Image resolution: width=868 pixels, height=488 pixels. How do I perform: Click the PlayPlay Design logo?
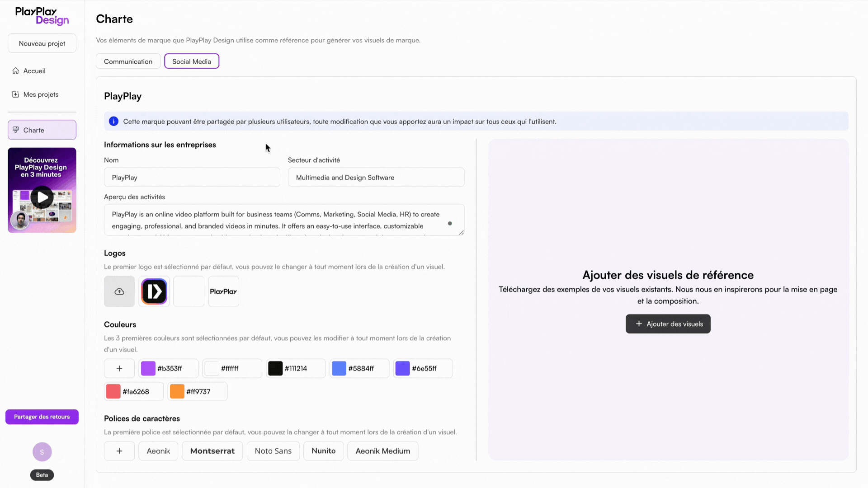pos(42,16)
